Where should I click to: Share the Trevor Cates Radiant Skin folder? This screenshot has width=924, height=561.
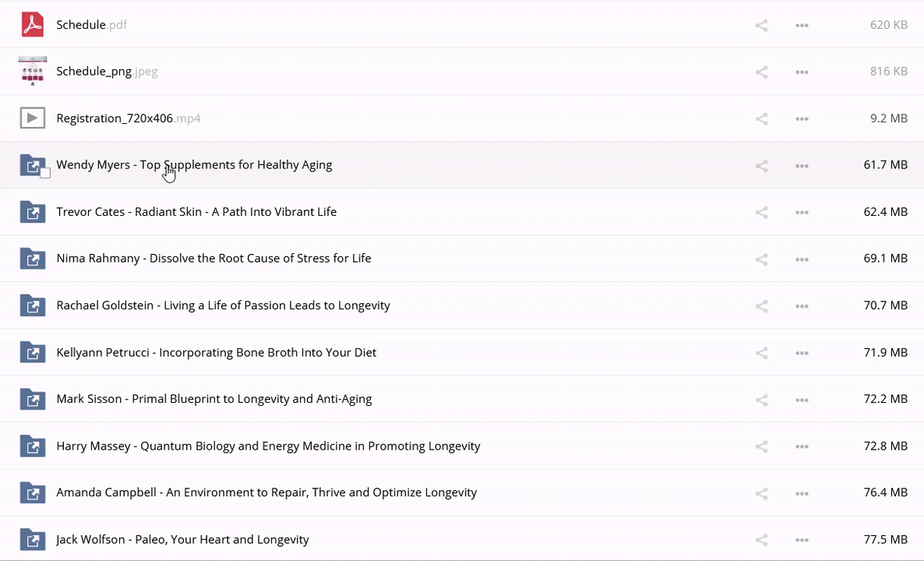coord(761,212)
